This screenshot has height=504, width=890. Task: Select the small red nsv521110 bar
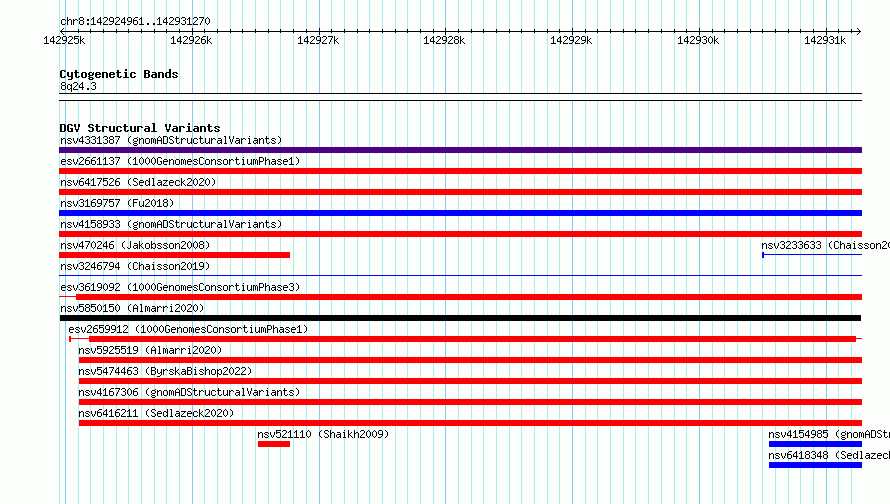click(x=274, y=444)
